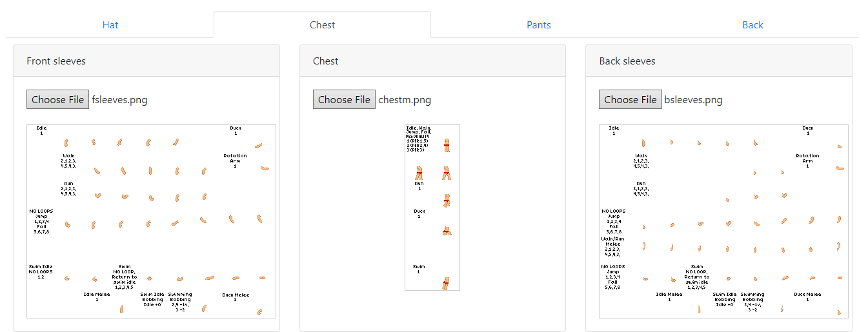
Task: Click Choose File under Front sleeves
Action: [57, 99]
